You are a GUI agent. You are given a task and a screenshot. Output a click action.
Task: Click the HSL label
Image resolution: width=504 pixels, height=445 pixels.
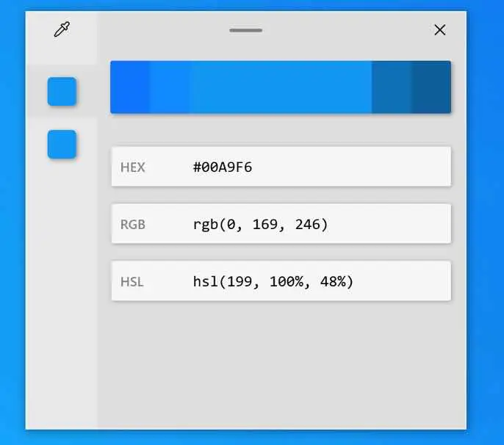[x=132, y=282]
